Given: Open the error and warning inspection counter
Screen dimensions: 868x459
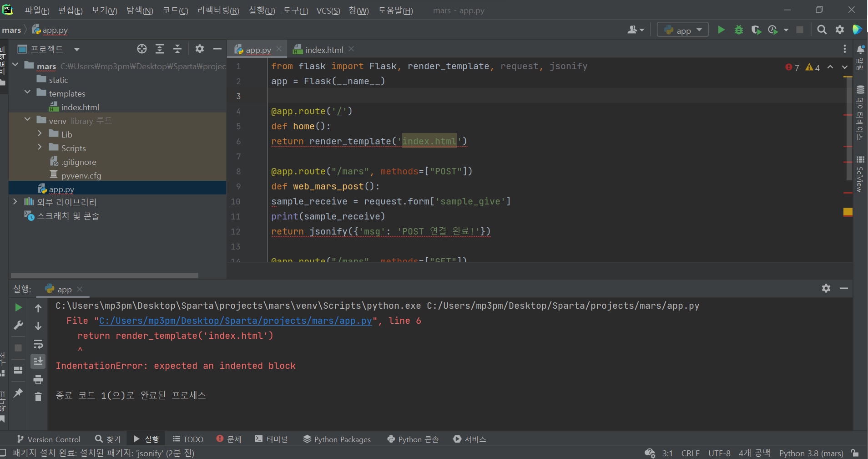Looking at the screenshot, I should coord(802,67).
